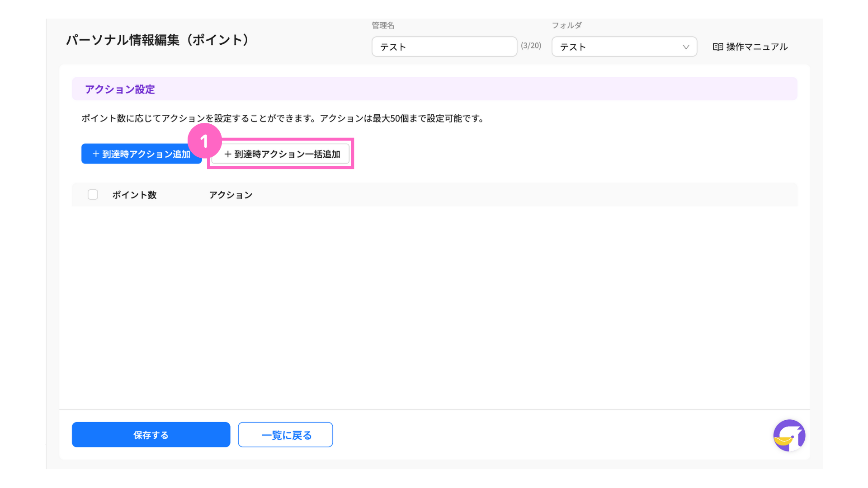
Task: Click the ポイント数に応じて description text
Action: pos(283,118)
